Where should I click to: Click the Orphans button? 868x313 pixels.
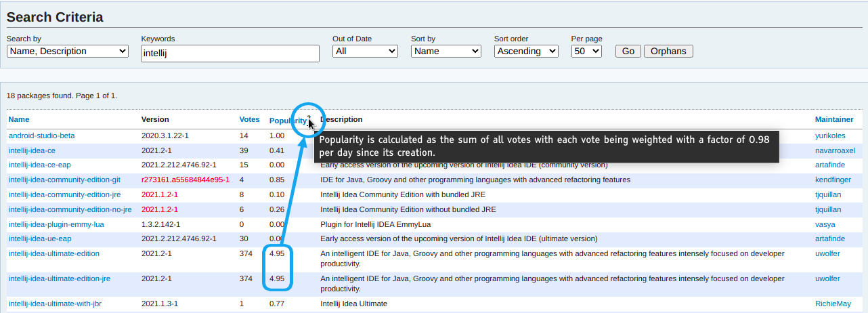pyautogui.click(x=668, y=51)
